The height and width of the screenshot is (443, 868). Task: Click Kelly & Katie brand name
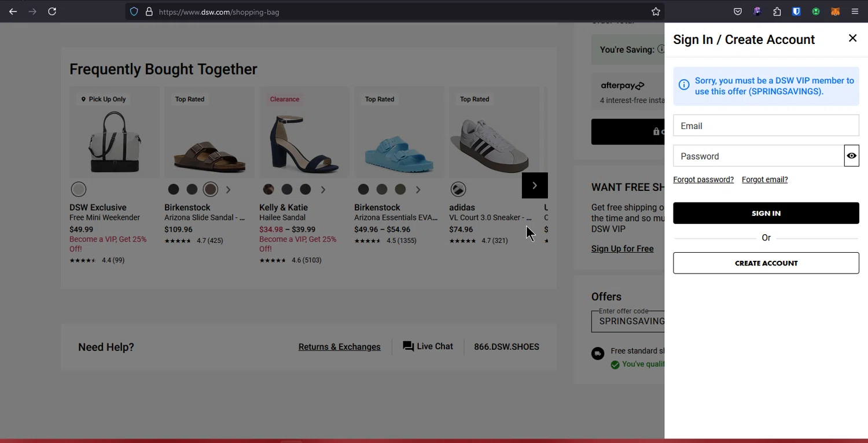pyautogui.click(x=284, y=208)
